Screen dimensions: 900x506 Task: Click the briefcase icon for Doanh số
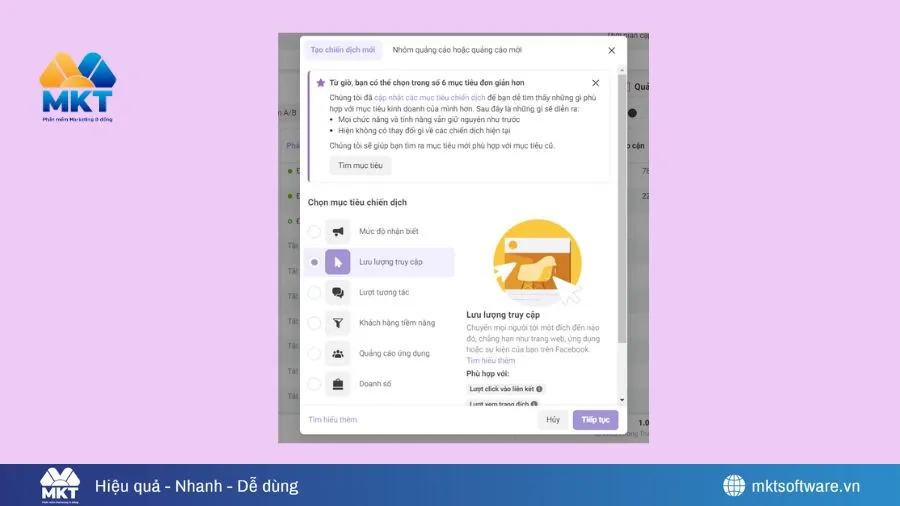338,384
